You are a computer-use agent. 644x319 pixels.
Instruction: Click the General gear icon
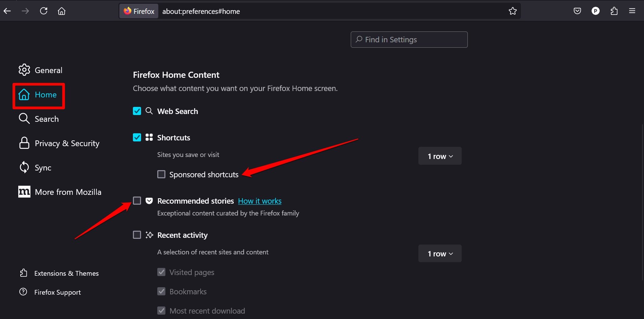24,70
